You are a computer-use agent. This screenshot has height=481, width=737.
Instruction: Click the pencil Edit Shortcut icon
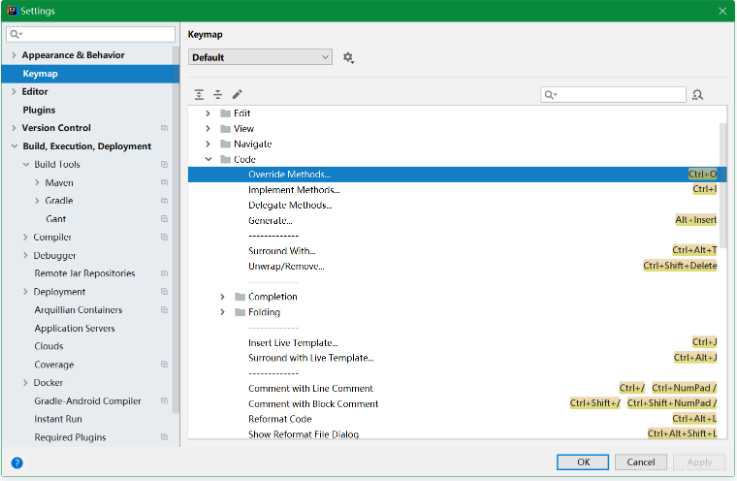237,94
